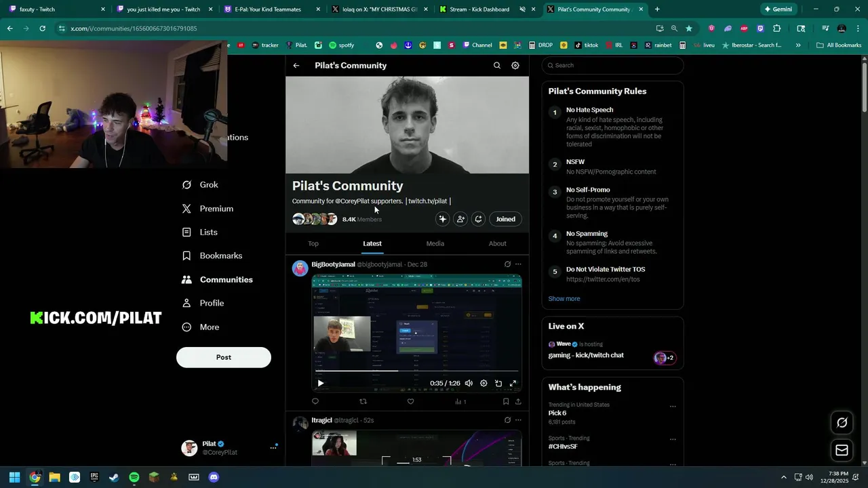Open Lists in the sidebar
Screen dimensions: 868x488
pos(200,232)
